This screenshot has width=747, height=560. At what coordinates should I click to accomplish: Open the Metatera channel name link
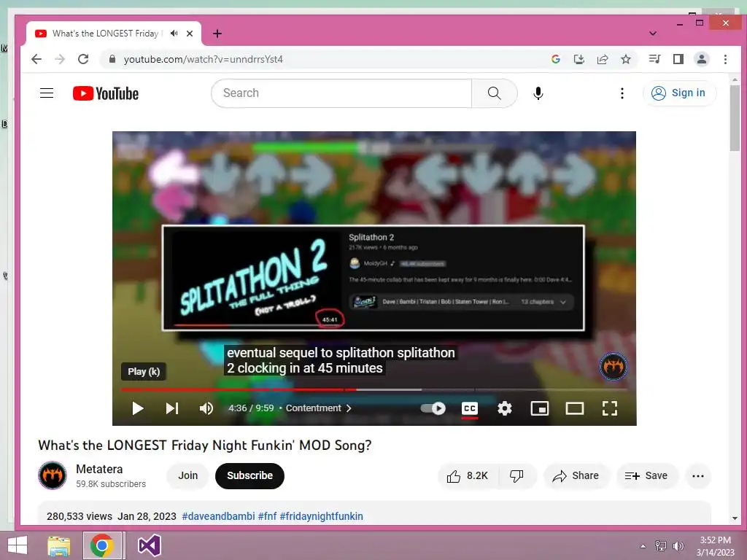(x=99, y=469)
